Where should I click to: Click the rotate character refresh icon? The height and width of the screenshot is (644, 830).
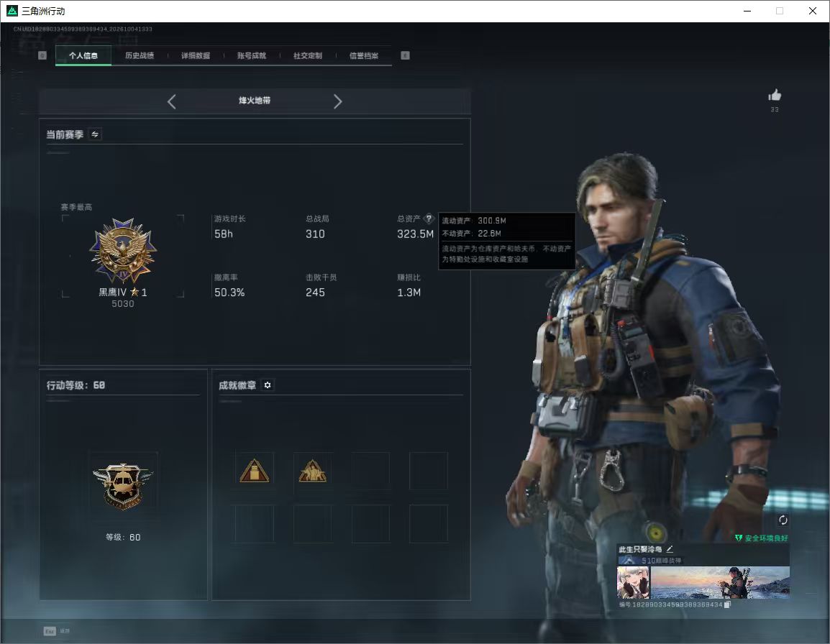pos(783,520)
